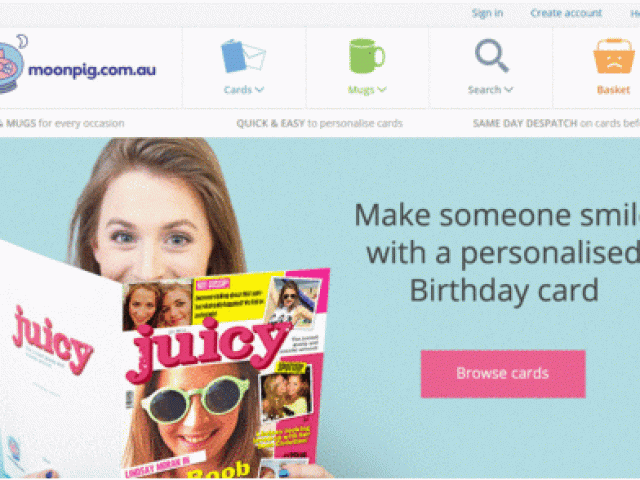
Task: Click the Basket label text
Action: pos(613,90)
